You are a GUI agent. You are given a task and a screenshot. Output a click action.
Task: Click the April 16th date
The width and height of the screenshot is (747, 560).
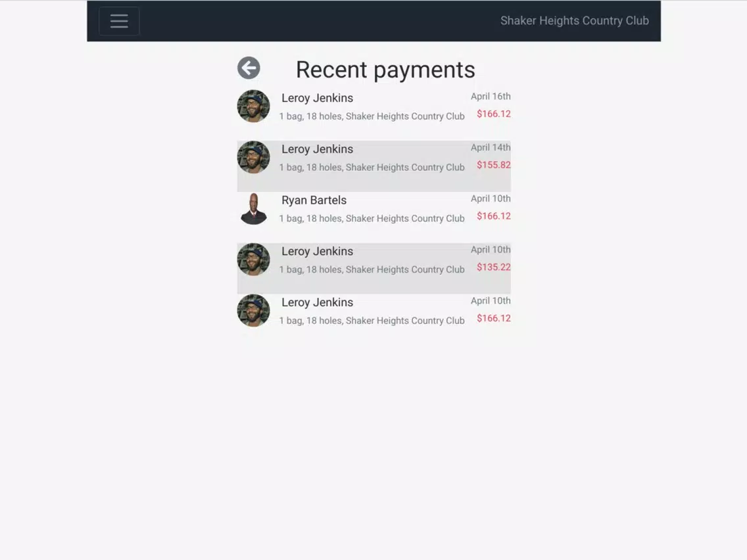[x=491, y=96]
